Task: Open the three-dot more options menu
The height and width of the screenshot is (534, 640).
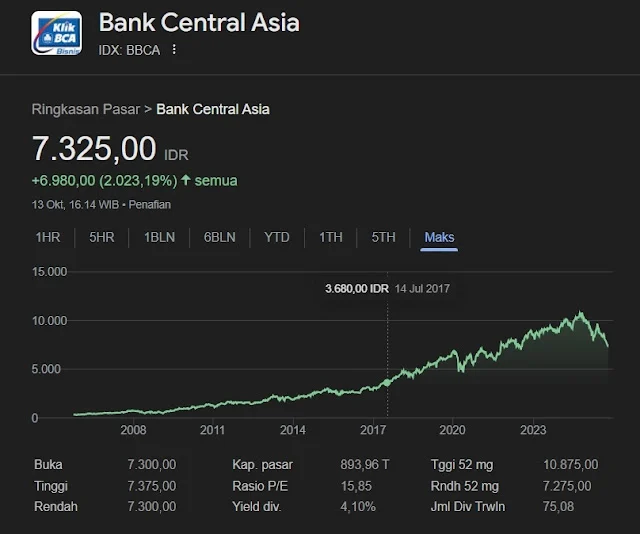Action: (174, 50)
